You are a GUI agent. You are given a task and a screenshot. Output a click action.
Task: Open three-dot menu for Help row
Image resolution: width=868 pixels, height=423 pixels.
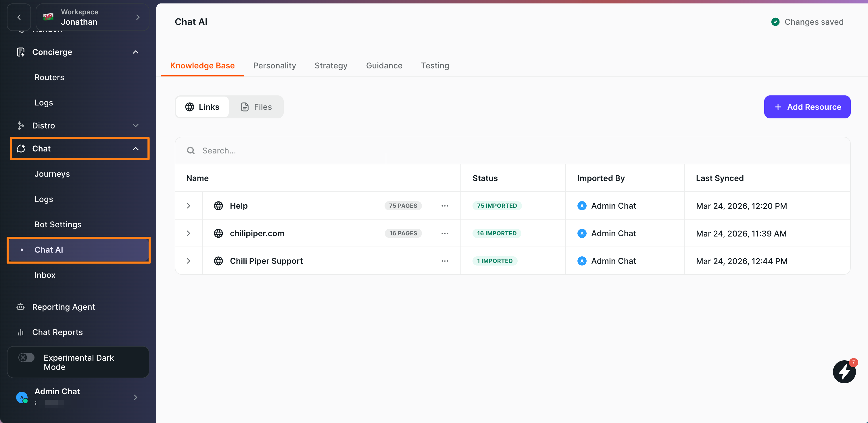pyautogui.click(x=444, y=206)
